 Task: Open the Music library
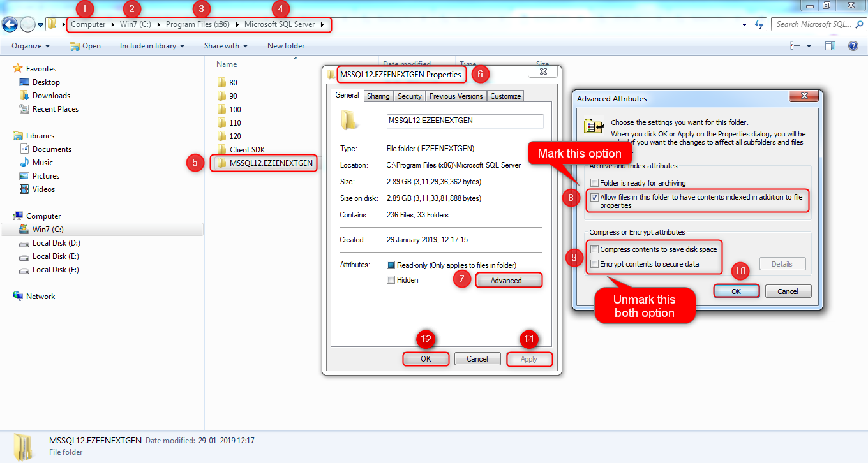point(43,163)
